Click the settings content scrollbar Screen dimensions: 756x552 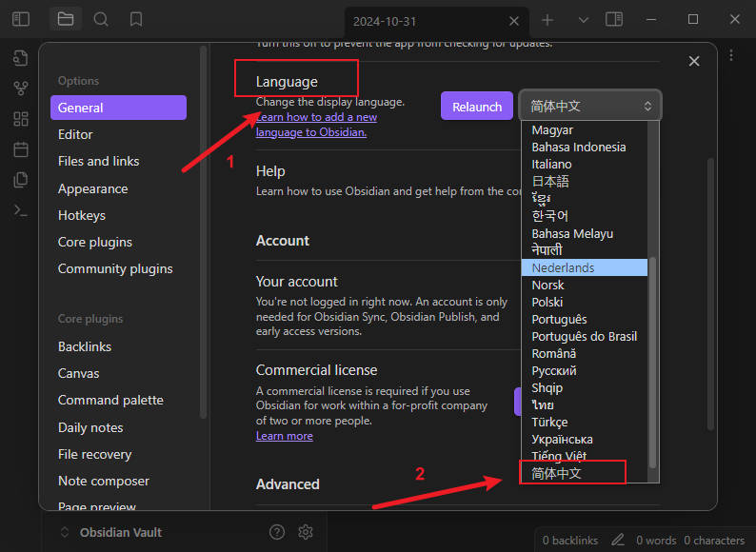(710, 293)
